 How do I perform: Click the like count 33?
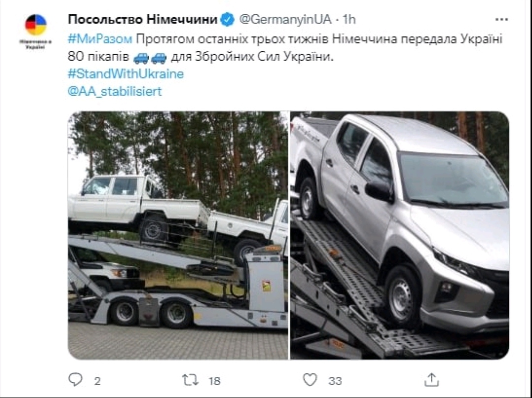coord(335,381)
